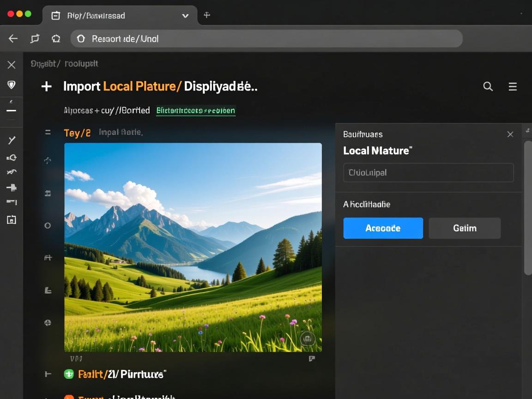Expand the Fealit/2 row using its left handle
This screenshot has width=532, height=399.
pyautogui.click(x=47, y=374)
